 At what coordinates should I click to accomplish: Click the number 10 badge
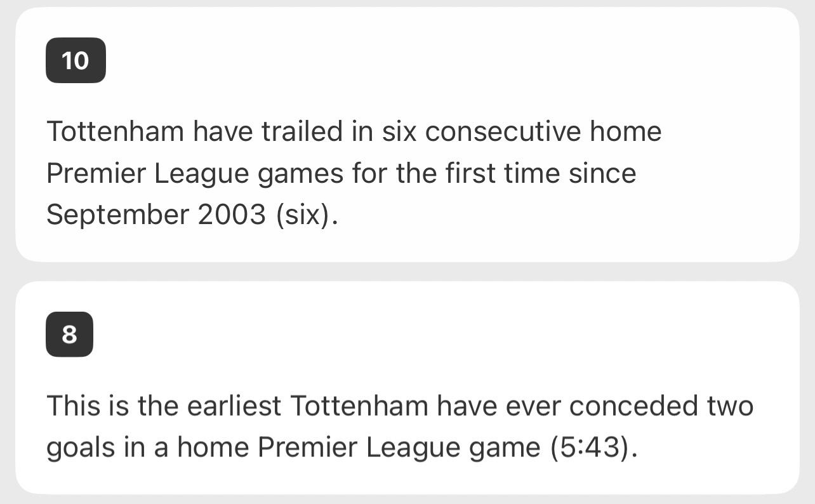pyautogui.click(x=76, y=61)
